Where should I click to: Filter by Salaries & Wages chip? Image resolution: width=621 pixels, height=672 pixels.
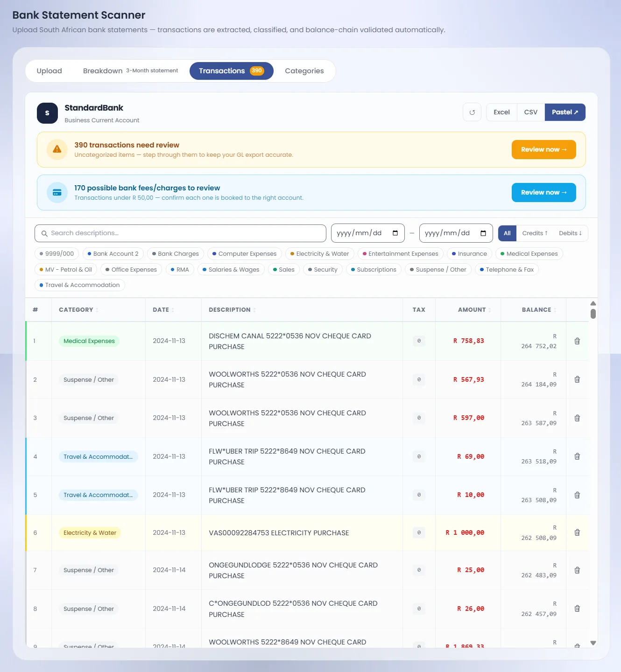click(231, 270)
